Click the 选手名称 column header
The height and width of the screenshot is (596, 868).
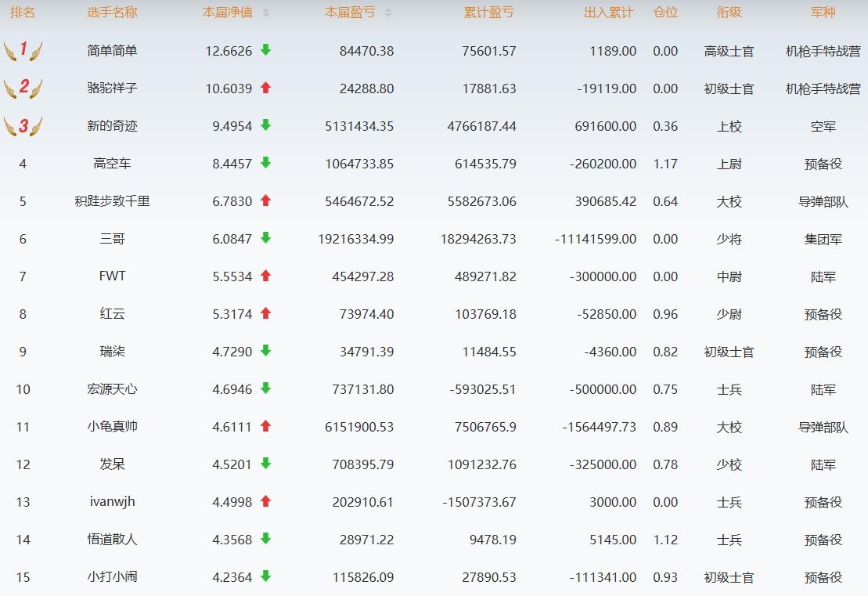tap(112, 13)
